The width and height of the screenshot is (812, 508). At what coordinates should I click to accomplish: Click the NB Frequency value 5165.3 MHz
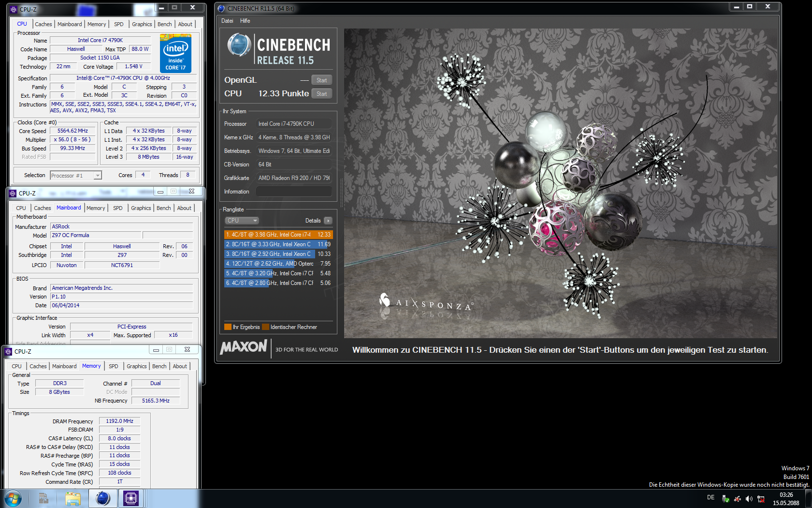pyautogui.click(x=156, y=401)
